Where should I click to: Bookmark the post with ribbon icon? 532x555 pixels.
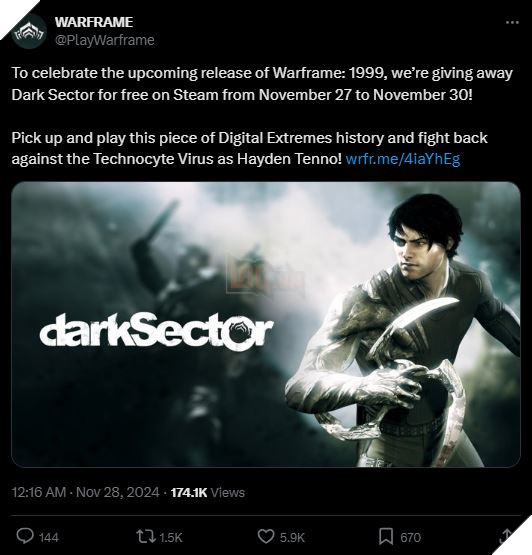386,537
